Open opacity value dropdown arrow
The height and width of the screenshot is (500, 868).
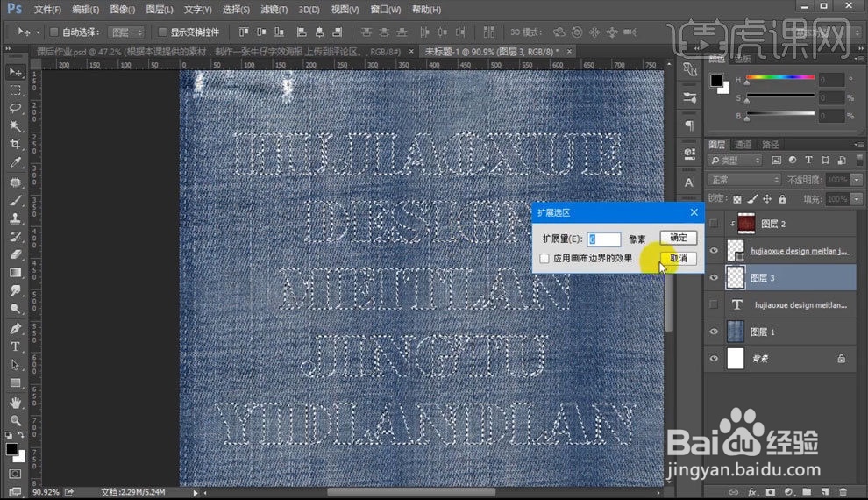[x=857, y=180]
